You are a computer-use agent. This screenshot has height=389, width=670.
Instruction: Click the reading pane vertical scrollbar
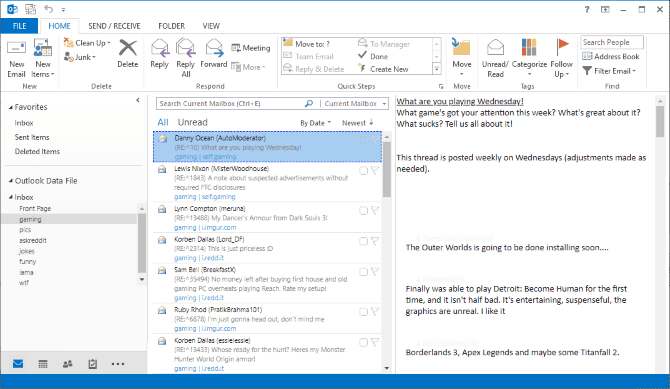tap(660, 121)
